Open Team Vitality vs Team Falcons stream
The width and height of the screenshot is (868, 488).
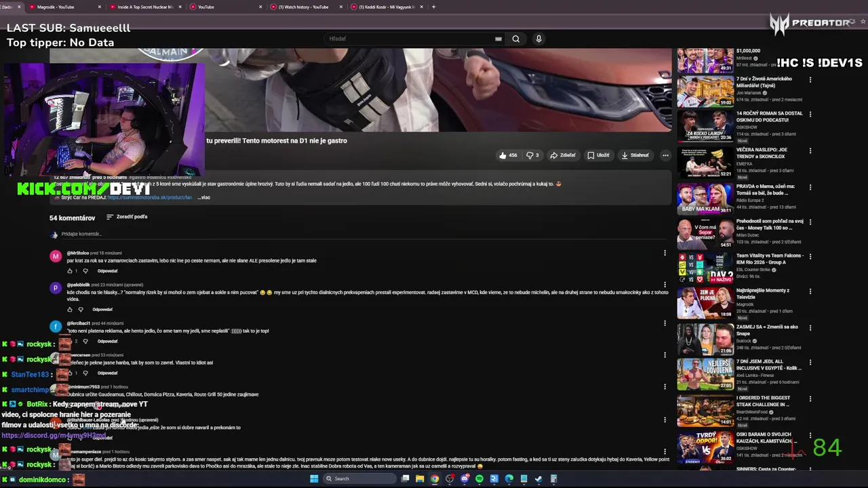705,268
